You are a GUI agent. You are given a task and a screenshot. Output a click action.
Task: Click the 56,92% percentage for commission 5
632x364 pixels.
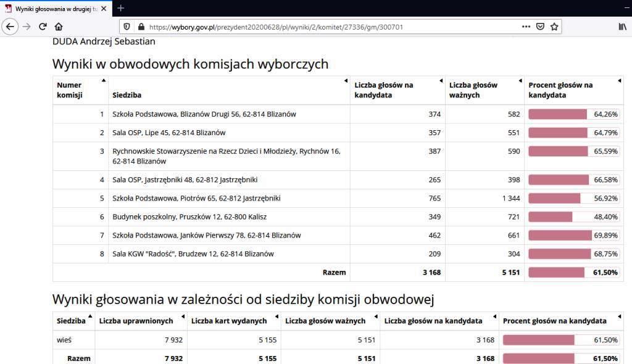click(605, 198)
